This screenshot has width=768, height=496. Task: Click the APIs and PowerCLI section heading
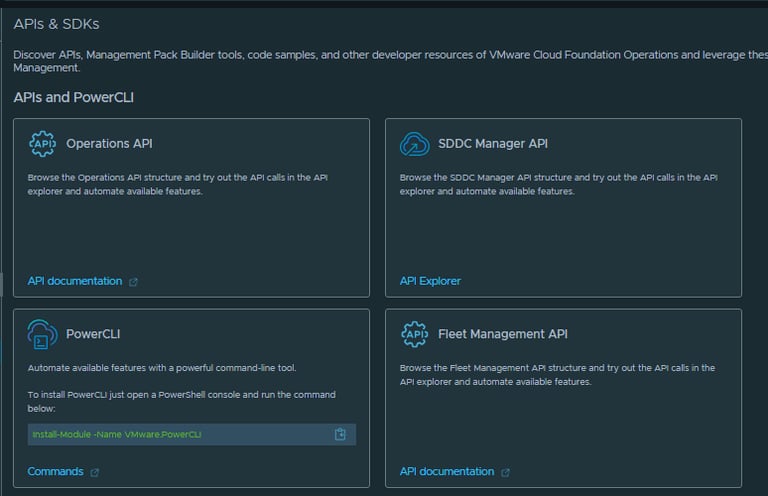point(74,98)
